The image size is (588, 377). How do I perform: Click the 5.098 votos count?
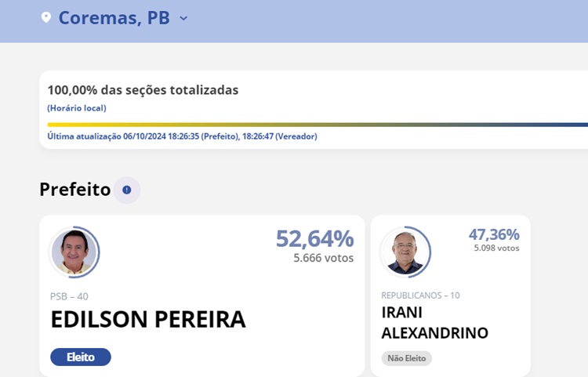pos(496,248)
